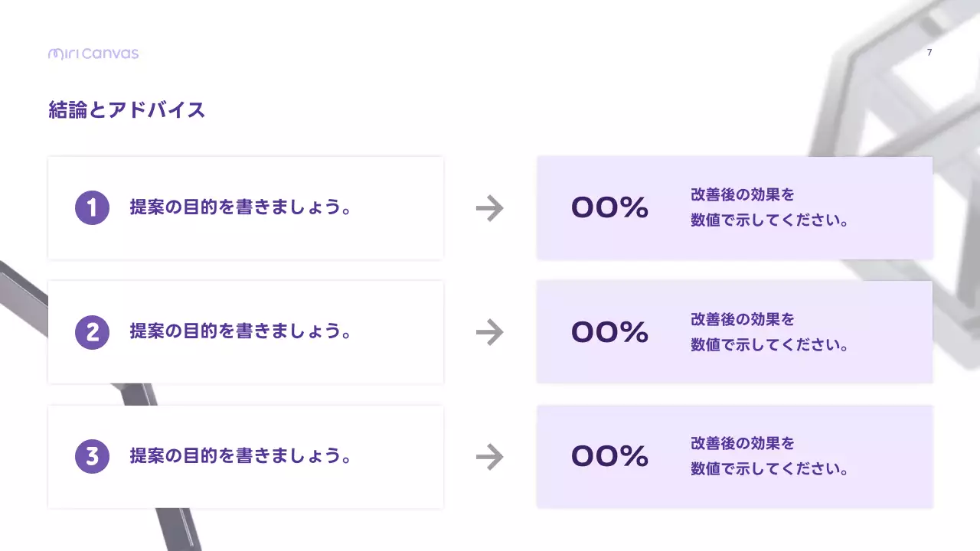Click the third row's 提案の目的を書きましょう text
Image resolution: width=980 pixels, height=551 pixels.
tap(241, 457)
